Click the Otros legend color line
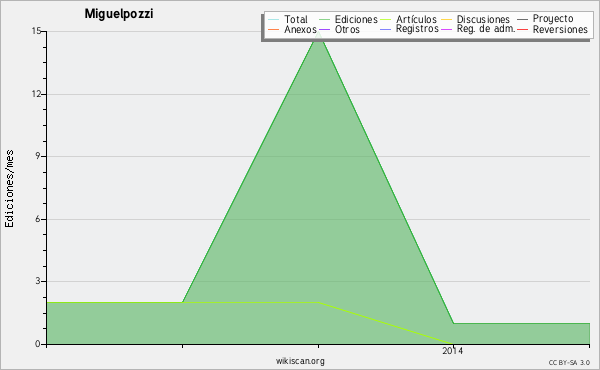This screenshot has height=370, width=600. tap(324, 29)
